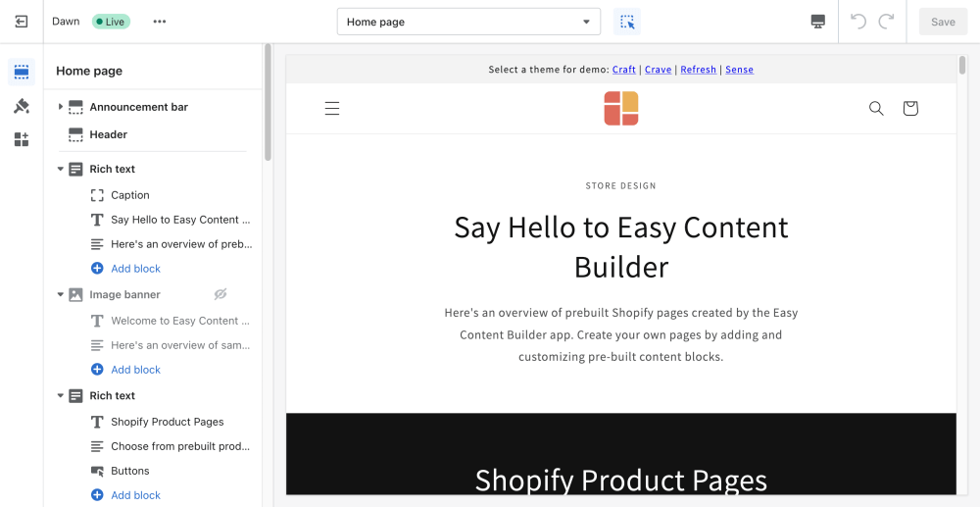This screenshot has width=980, height=507.
Task: Click heading icon of Shopify Product Pages block
Action: pos(97,422)
